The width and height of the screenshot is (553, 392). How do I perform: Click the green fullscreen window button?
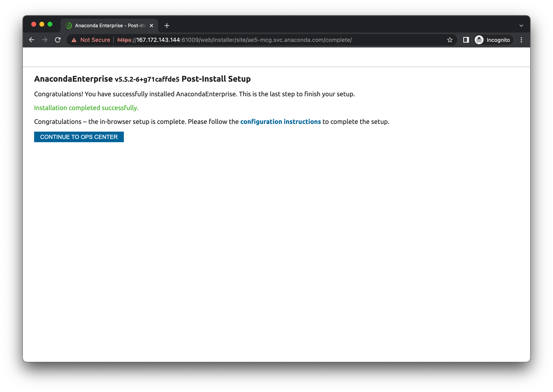pos(50,24)
